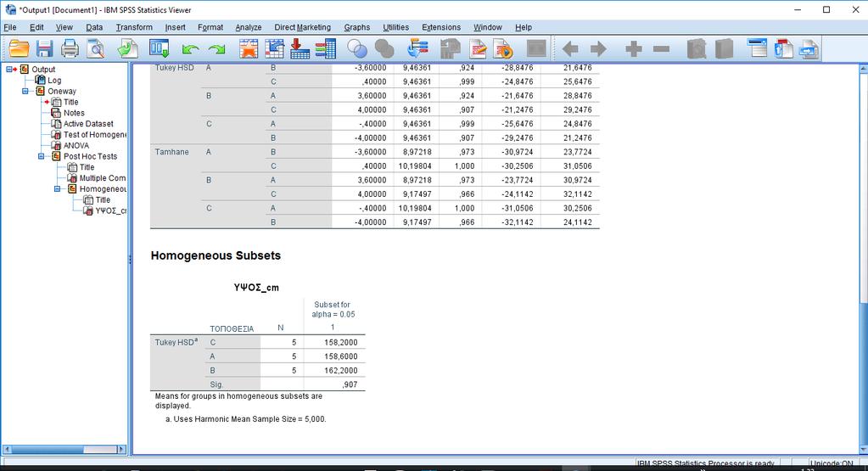This screenshot has width=868, height=471.
Task: Select the ANOVA item in the outline
Action: (76, 146)
